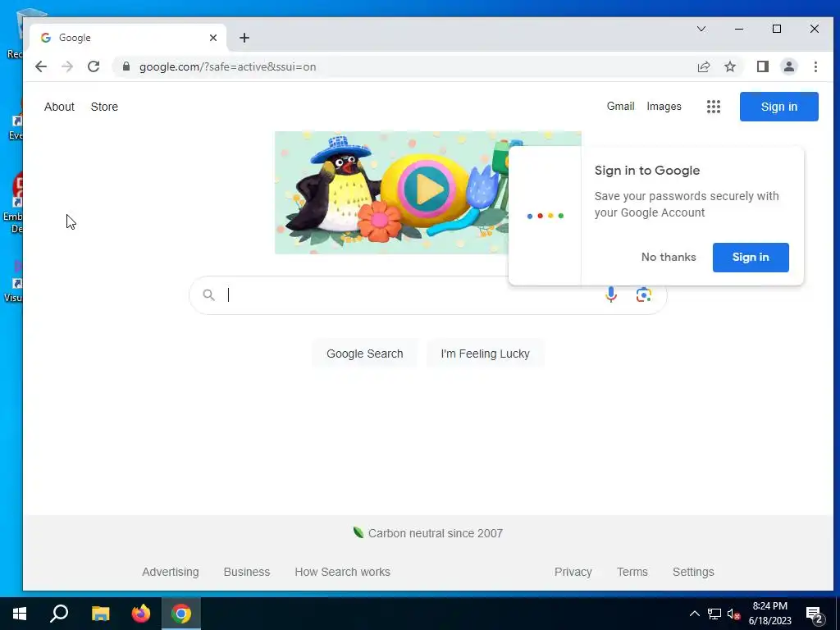This screenshot has height=630, width=840.
Task: Select the Google browser tab
Action: click(x=128, y=38)
